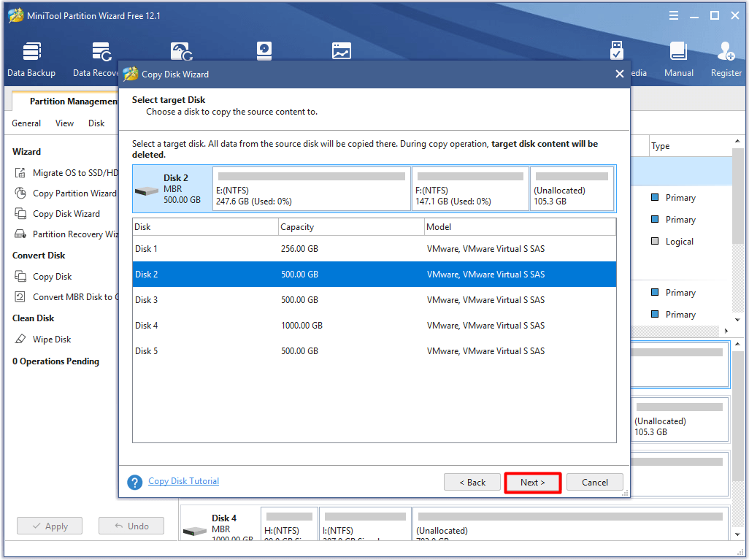Click the 0 Operations Pending label
749x560 pixels.
point(56,361)
